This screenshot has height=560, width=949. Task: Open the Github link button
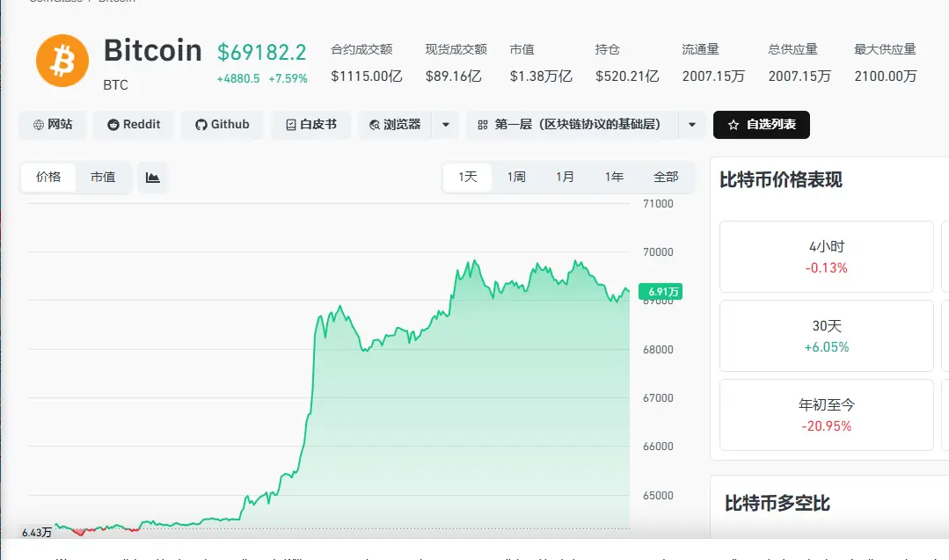click(223, 125)
